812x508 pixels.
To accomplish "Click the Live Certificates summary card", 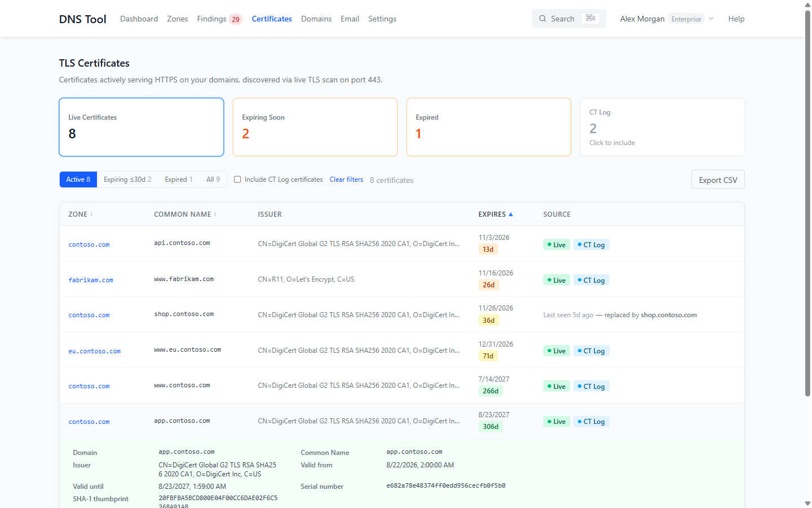I will (142, 127).
